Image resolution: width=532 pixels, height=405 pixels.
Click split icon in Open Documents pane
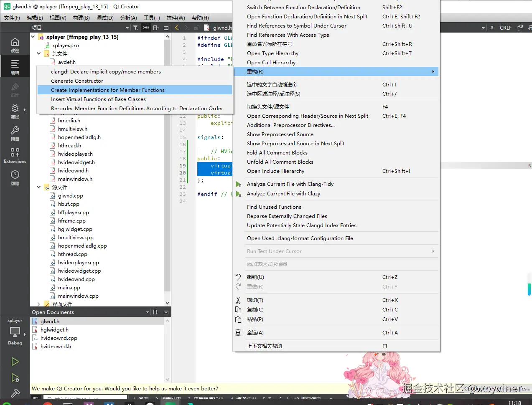[x=156, y=312]
